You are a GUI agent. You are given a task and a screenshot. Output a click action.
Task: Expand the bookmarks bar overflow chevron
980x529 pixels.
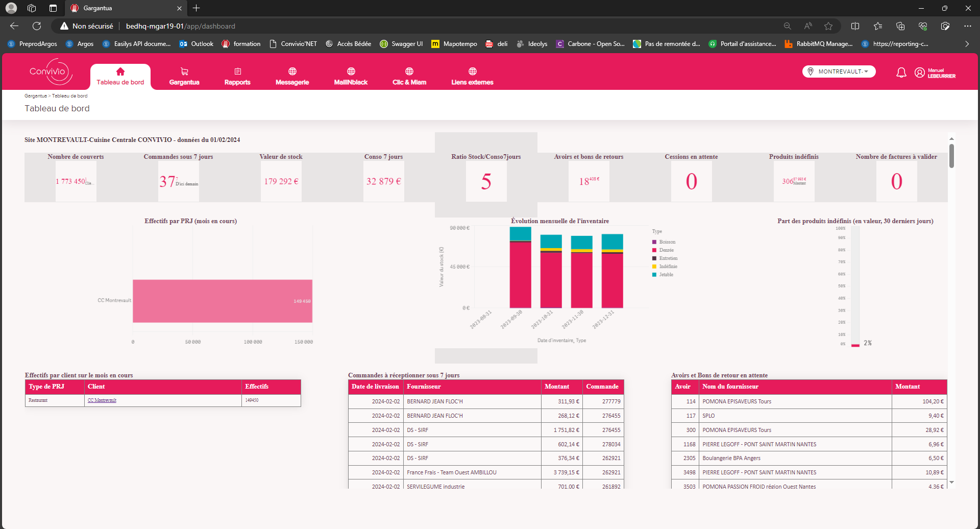click(967, 44)
